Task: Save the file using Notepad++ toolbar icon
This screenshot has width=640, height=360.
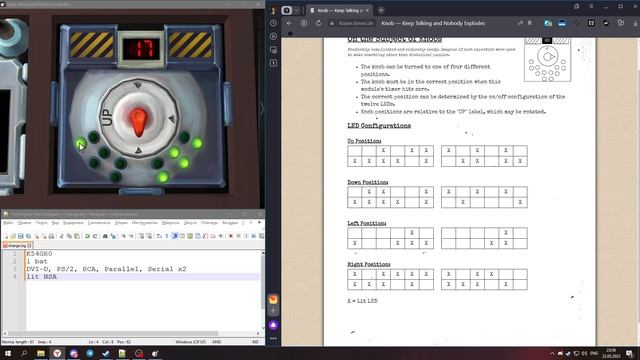Action: point(20,236)
